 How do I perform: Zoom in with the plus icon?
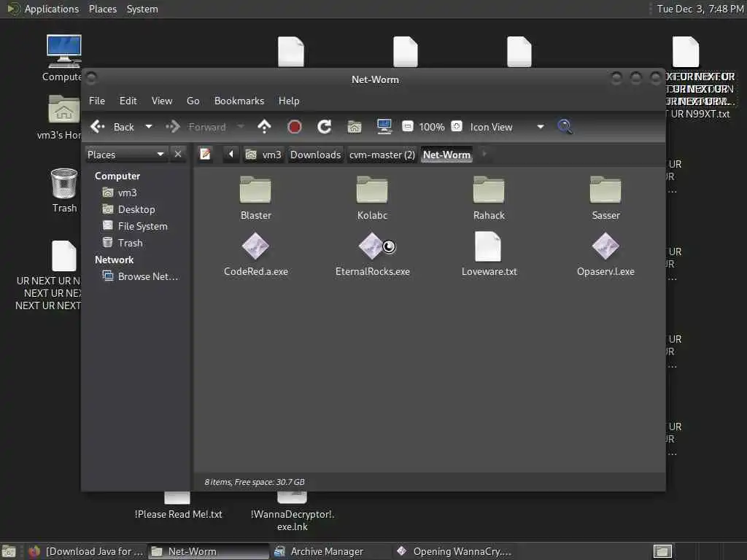coord(457,126)
